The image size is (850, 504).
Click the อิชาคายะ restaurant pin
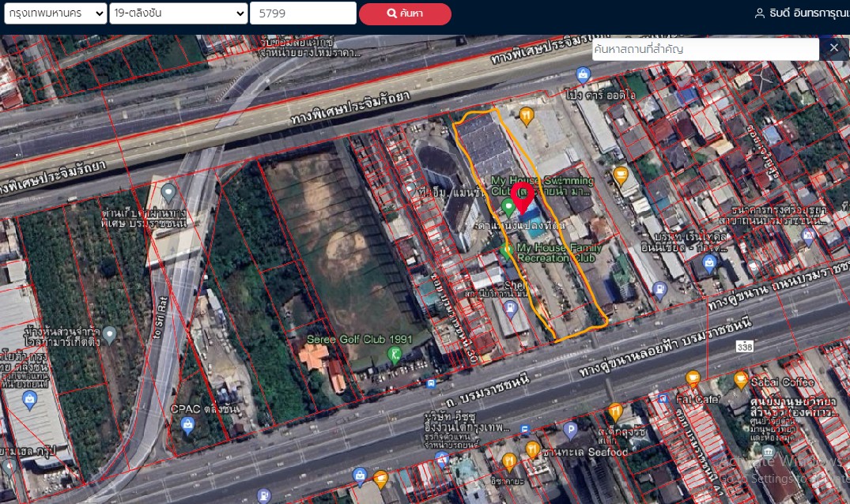click(x=508, y=462)
